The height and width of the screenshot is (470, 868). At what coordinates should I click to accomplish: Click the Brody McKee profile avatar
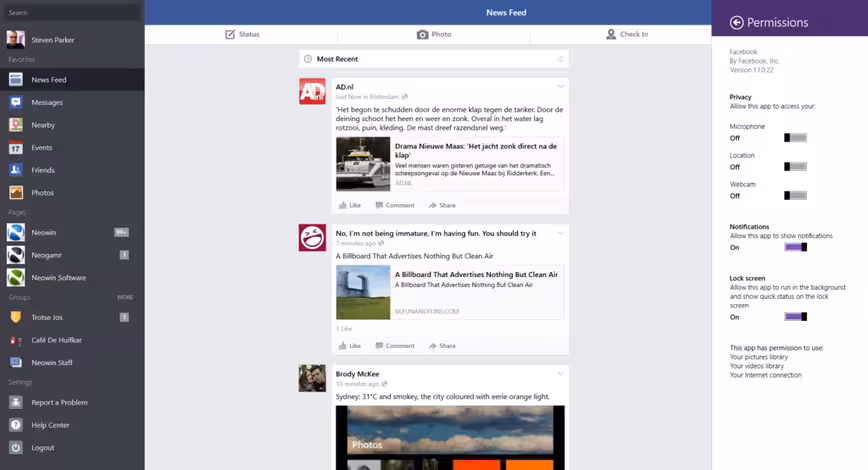tap(312, 378)
